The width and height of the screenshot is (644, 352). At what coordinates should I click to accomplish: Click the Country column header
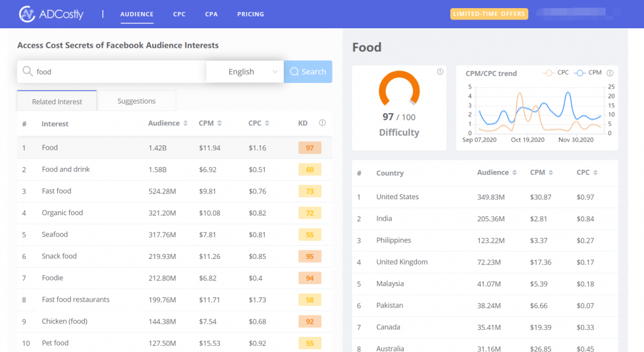coord(390,173)
